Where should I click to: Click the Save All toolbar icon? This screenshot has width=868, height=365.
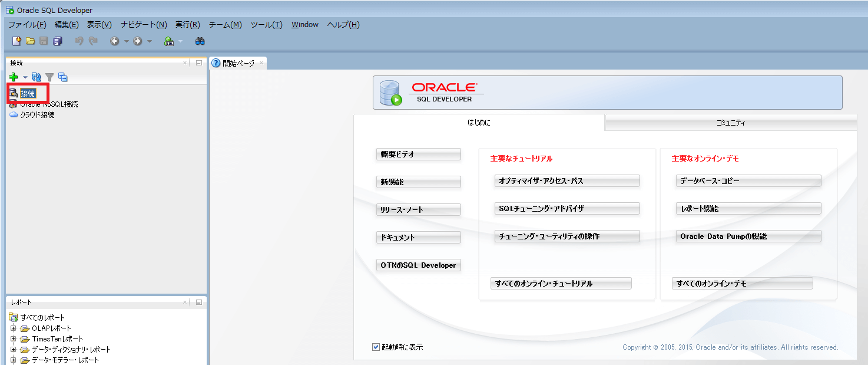coord(57,41)
